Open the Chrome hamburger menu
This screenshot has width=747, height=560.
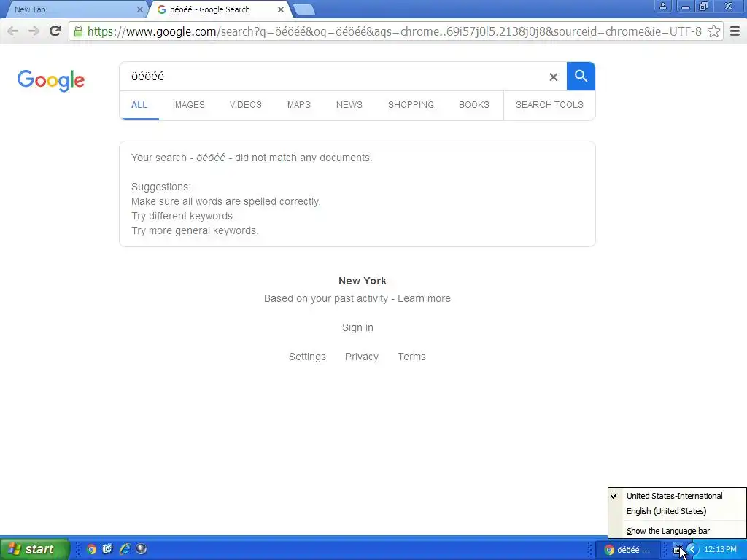(x=735, y=31)
